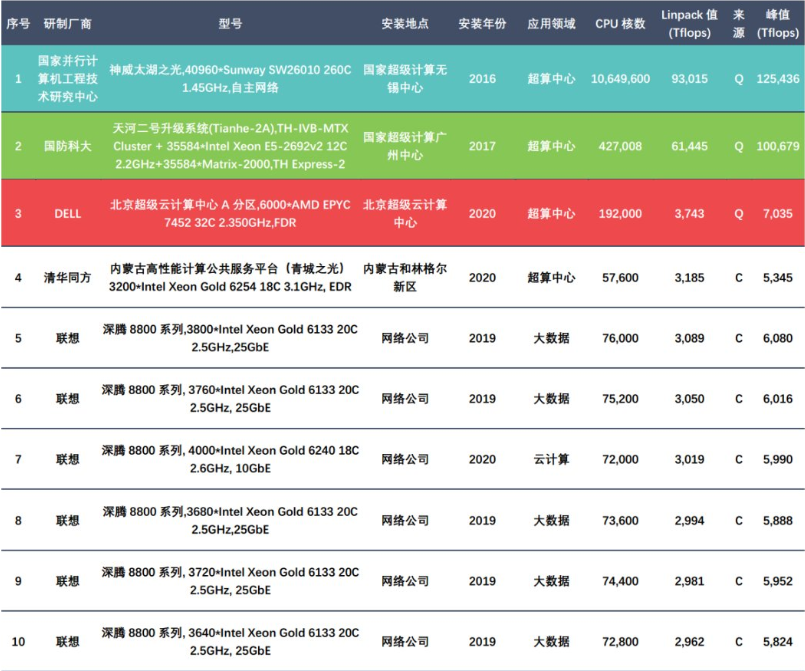Image resolution: width=805 pixels, height=671 pixels.
Task: Select the 国家并行计算机工程技术研究中心 vendor cell
Action: [x=67, y=79]
